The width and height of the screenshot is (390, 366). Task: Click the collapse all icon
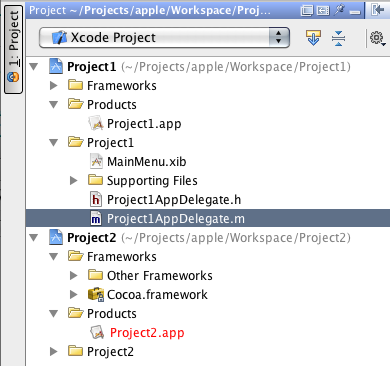[338, 38]
